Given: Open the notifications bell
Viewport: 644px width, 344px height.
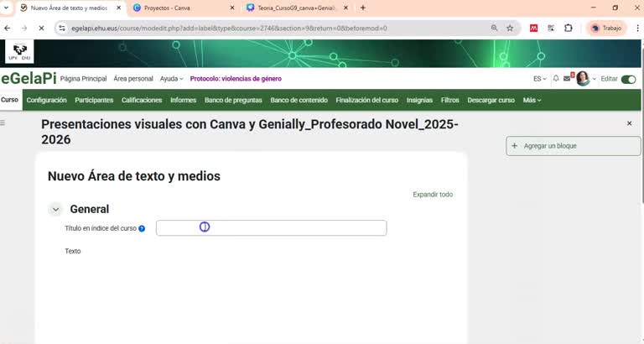Looking at the screenshot, I should (555, 79).
